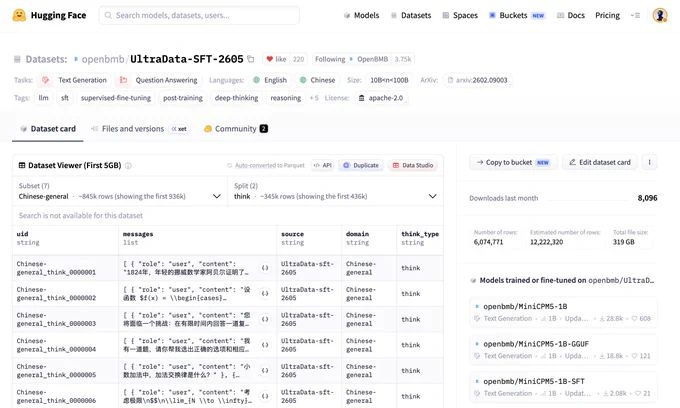Click the messages column header
680x408 pixels.
coord(197,238)
